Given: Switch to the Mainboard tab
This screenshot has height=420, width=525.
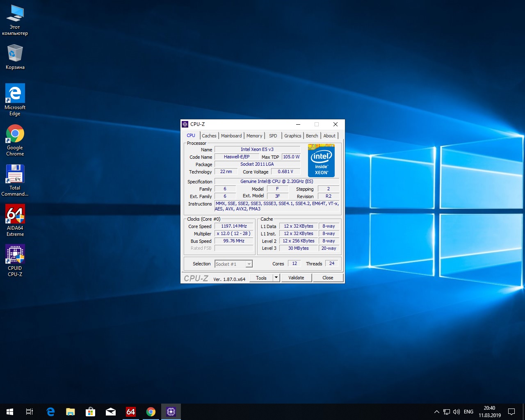Looking at the screenshot, I should (231, 136).
